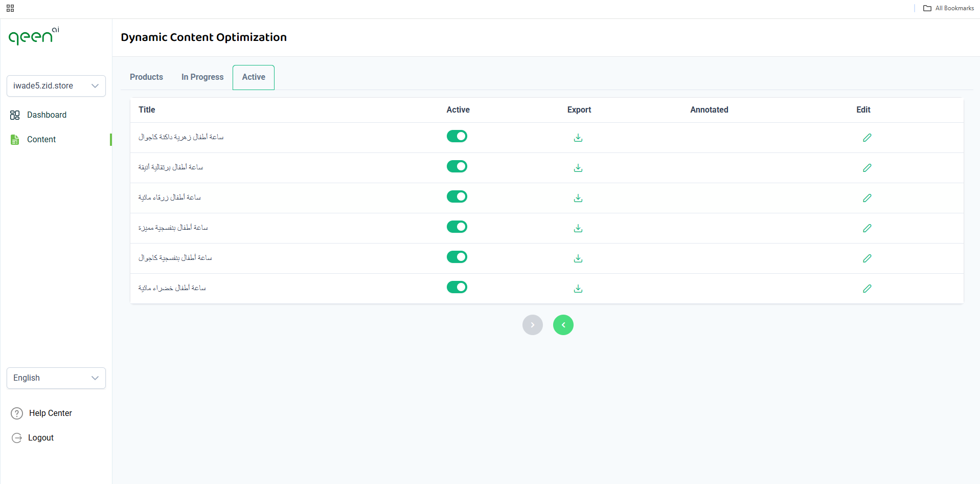Click the title 'ساعة أطفال زرقاء مائية'
Viewport: 980px width, 484px height.
coord(170,197)
